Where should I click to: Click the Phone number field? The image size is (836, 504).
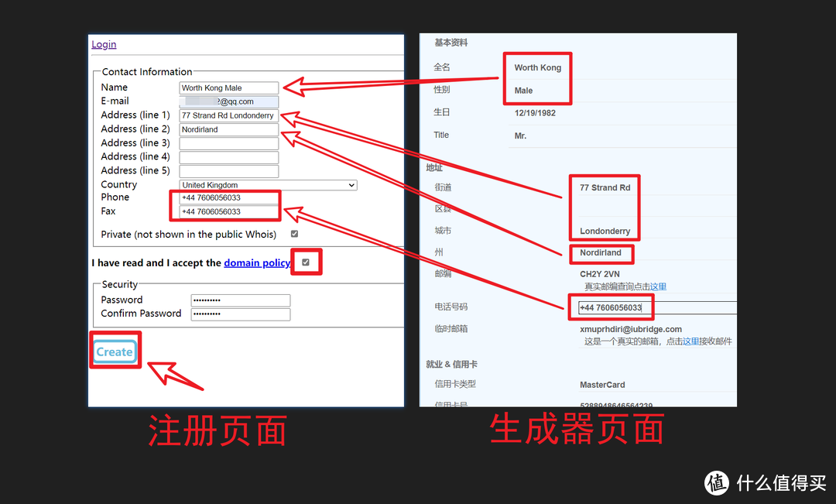point(228,198)
